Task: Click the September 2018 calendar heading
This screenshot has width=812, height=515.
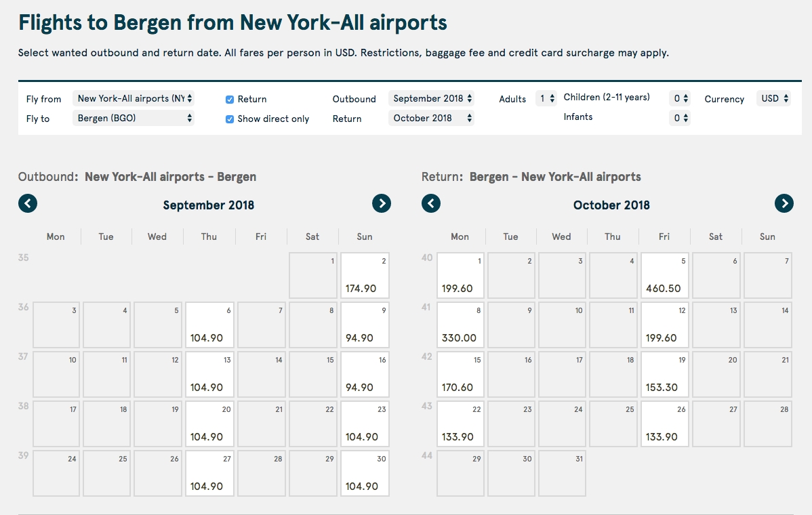Action: point(209,205)
